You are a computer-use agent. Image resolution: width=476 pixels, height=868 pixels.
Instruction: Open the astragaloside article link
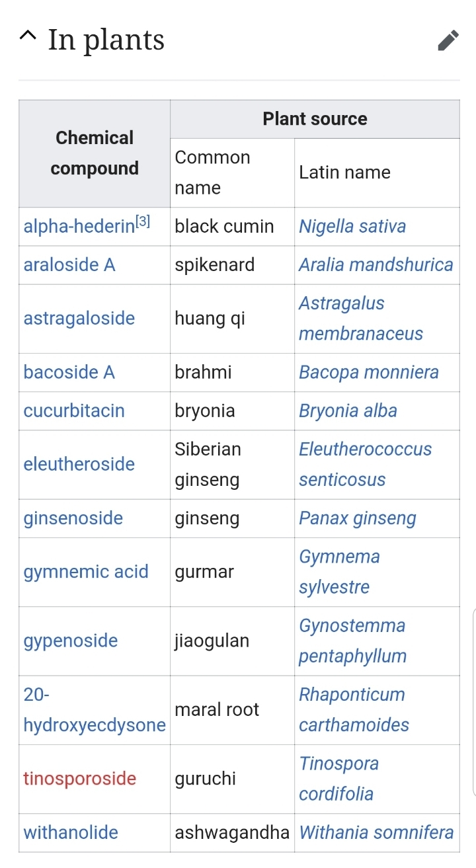(79, 319)
